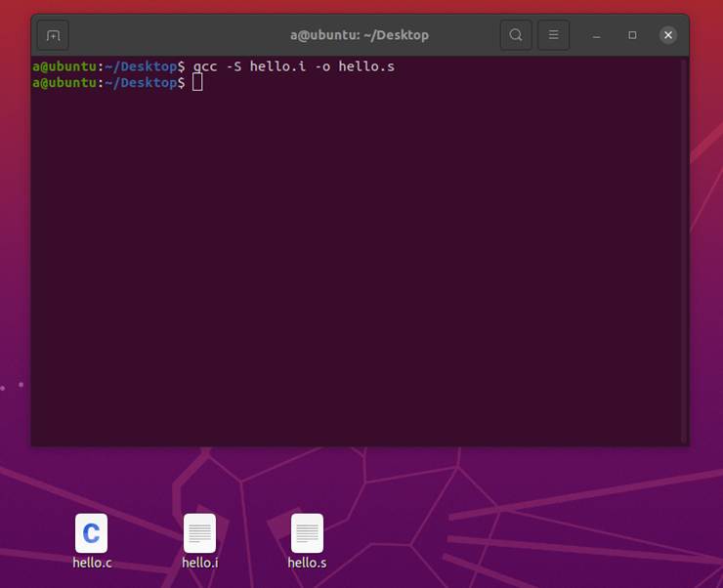Select the hello.i desktop file icon
Viewport: 723px width, 588px height.
click(199, 532)
